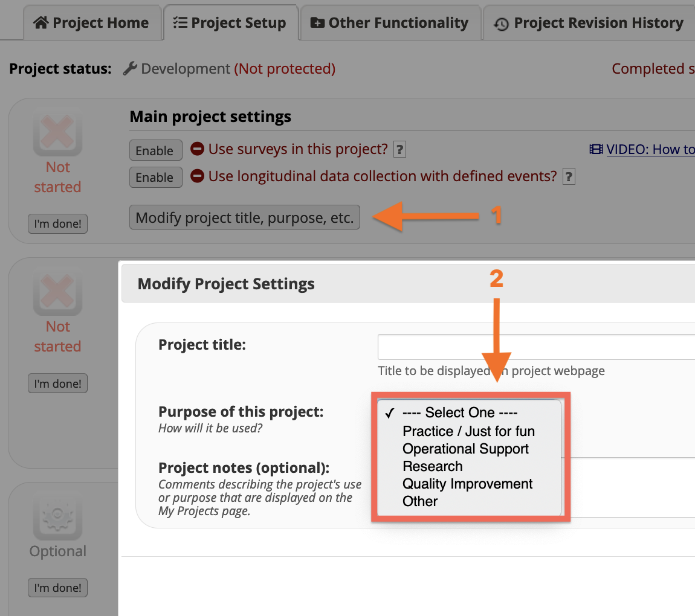Click the red minus icon next to surveys

pos(197,149)
